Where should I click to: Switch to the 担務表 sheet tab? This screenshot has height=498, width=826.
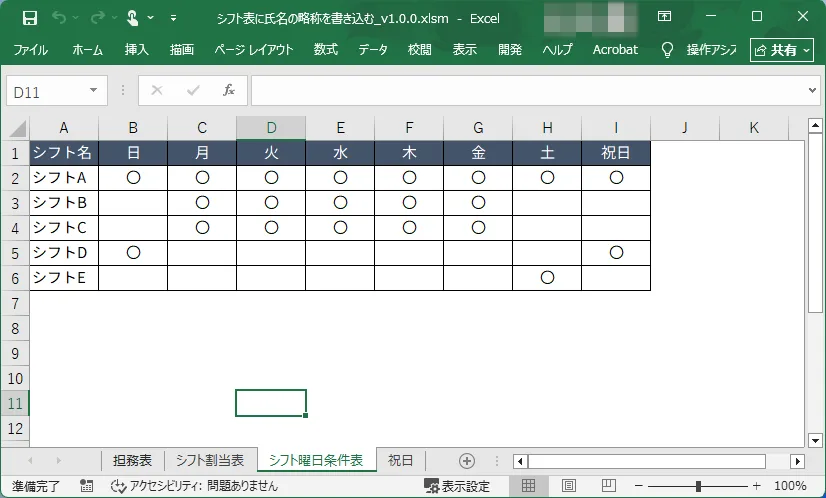tap(132, 461)
